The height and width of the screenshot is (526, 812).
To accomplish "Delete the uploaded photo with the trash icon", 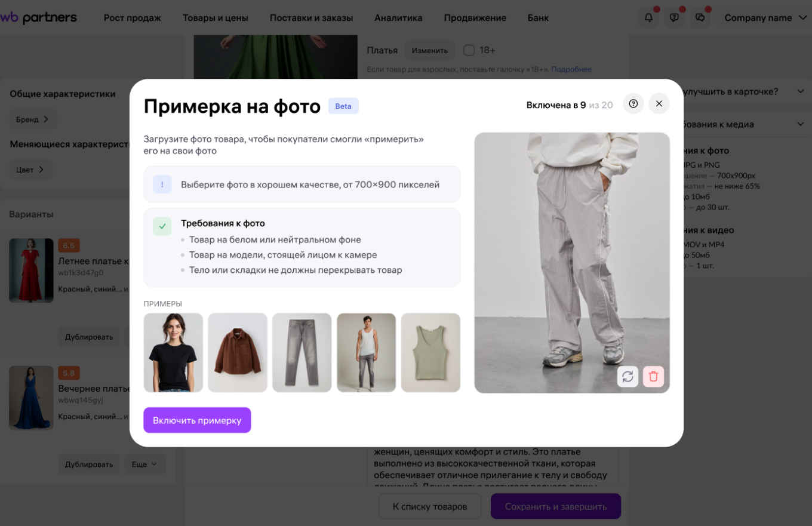I will 653,377.
